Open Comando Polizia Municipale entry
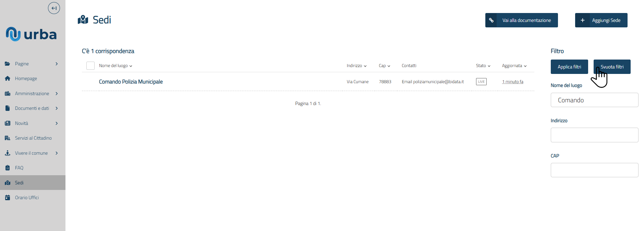This screenshot has height=231, width=644. [131, 82]
